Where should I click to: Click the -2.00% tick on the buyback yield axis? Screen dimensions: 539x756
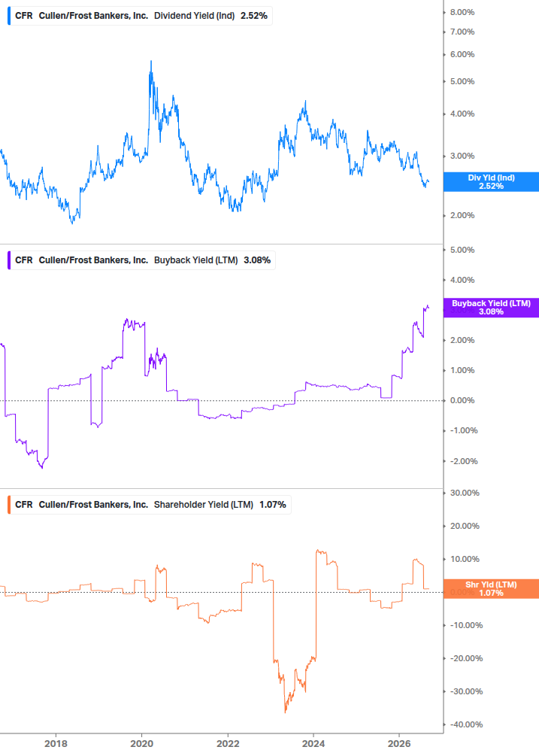[464, 461]
